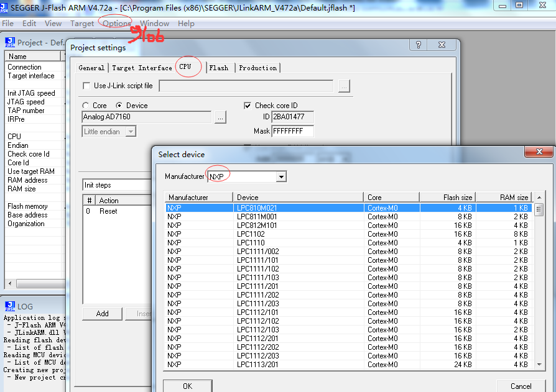Image resolution: width=556 pixels, height=392 pixels.
Task: Click the J-Flash application icon in title bar
Action: (x=4, y=8)
